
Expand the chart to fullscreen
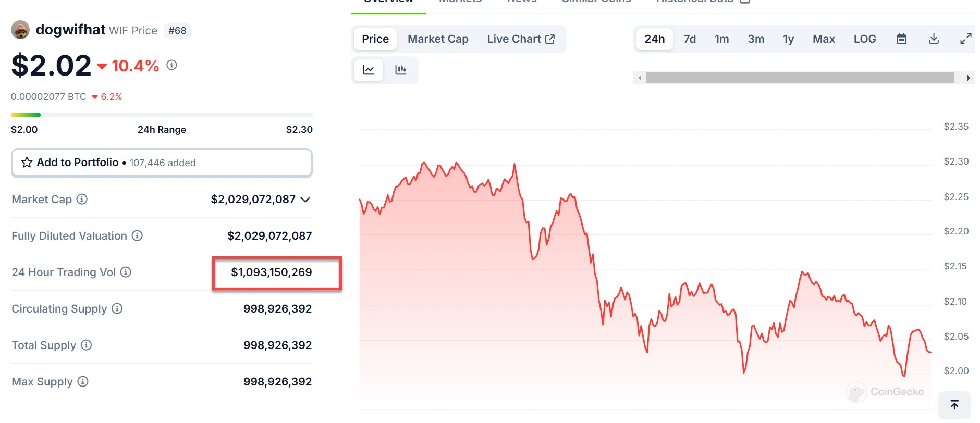pyautogui.click(x=965, y=39)
